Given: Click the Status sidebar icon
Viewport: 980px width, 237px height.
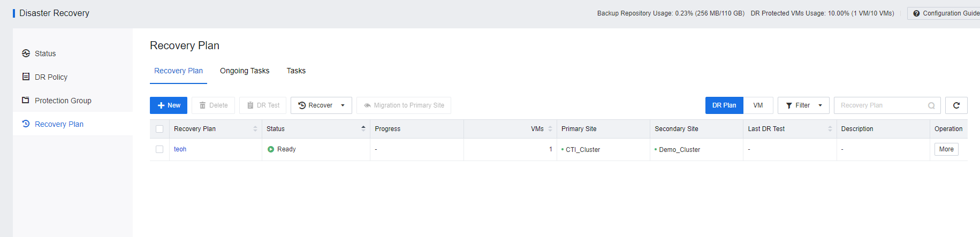Looking at the screenshot, I should 26,53.
